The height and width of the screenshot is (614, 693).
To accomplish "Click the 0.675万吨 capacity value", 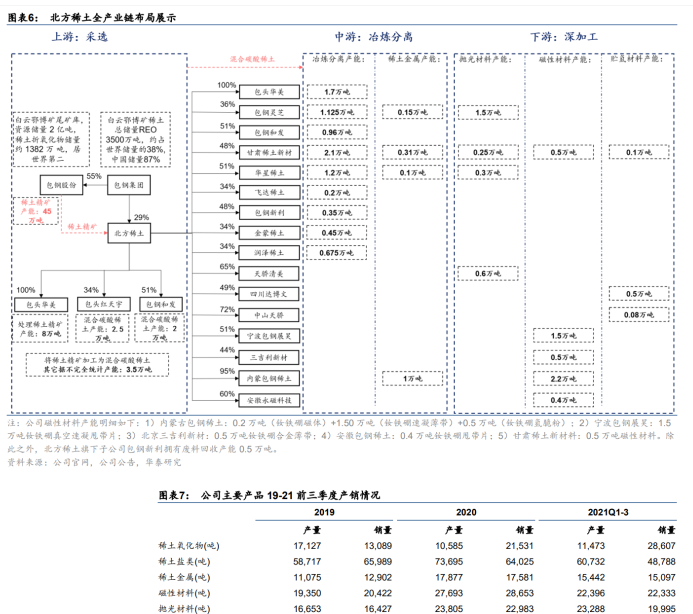I will click(x=337, y=253).
